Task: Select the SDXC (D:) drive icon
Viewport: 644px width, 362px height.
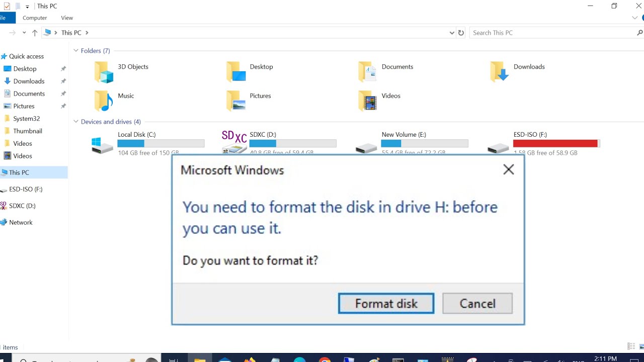Action: (234, 142)
